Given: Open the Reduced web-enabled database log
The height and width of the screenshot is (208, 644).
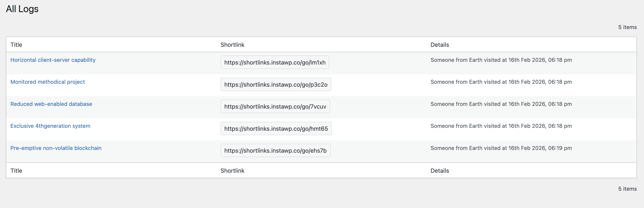Looking at the screenshot, I should click(51, 104).
